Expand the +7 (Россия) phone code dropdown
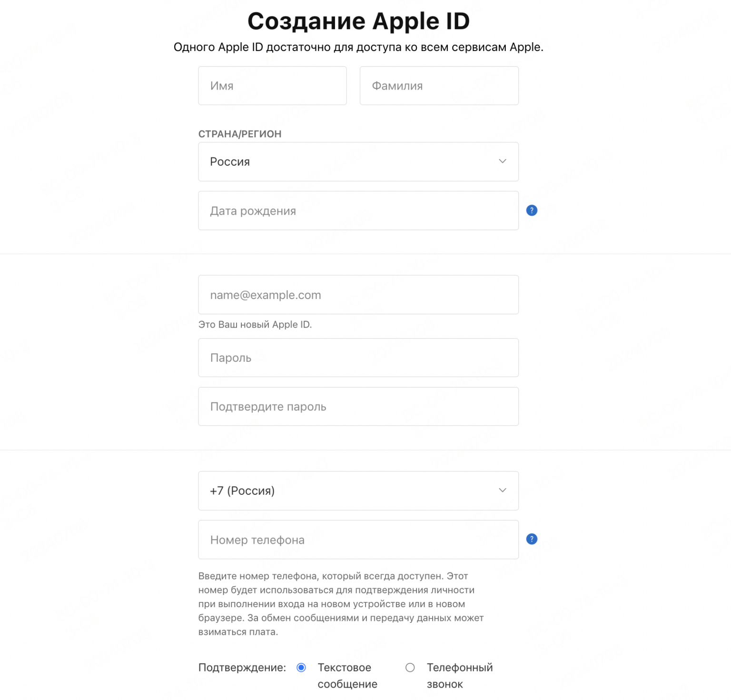Viewport: 731px width, 700px height. 358,491
